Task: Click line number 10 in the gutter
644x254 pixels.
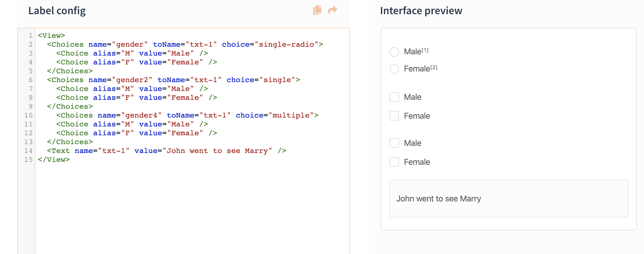Action: coord(28,115)
